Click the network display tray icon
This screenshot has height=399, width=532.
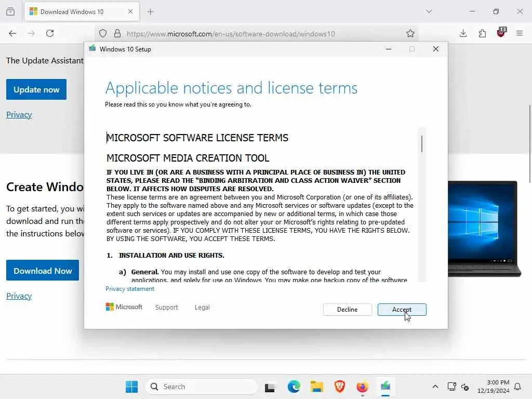pyautogui.click(x=451, y=387)
